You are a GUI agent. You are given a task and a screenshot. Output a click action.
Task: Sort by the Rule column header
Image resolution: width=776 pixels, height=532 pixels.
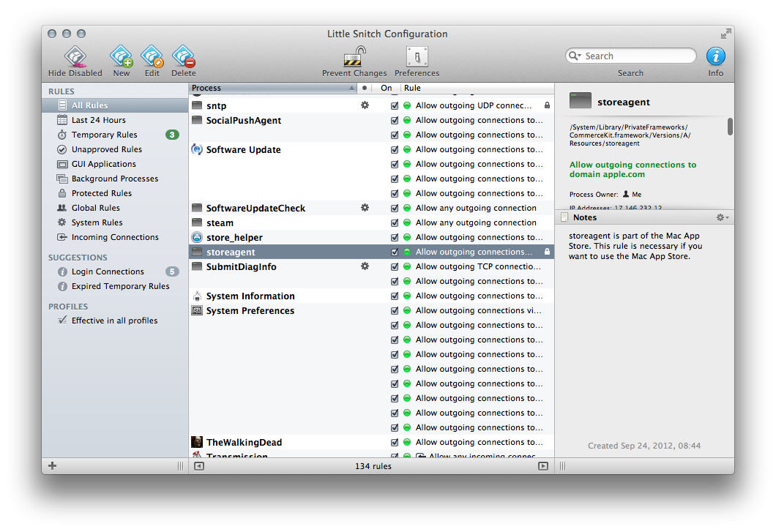tap(477, 88)
